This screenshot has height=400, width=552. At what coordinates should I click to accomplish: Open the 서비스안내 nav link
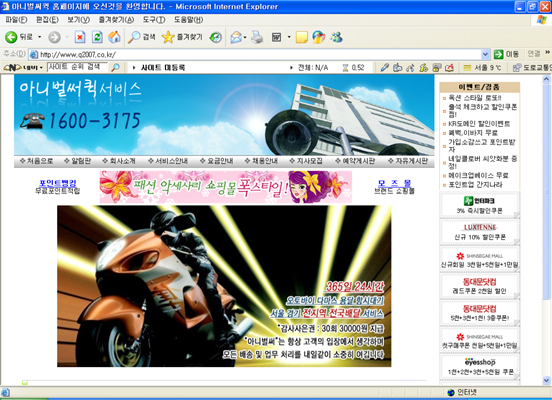[x=168, y=161]
